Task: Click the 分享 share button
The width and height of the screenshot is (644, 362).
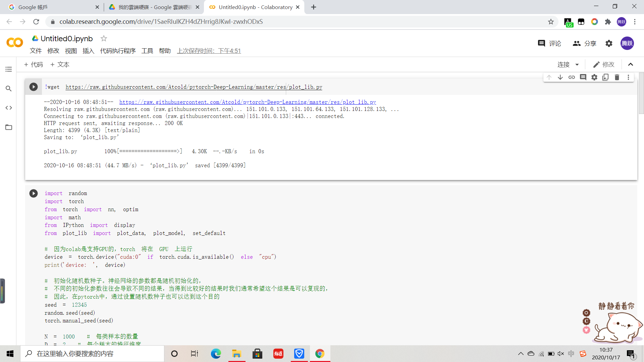Action: pyautogui.click(x=584, y=43)
